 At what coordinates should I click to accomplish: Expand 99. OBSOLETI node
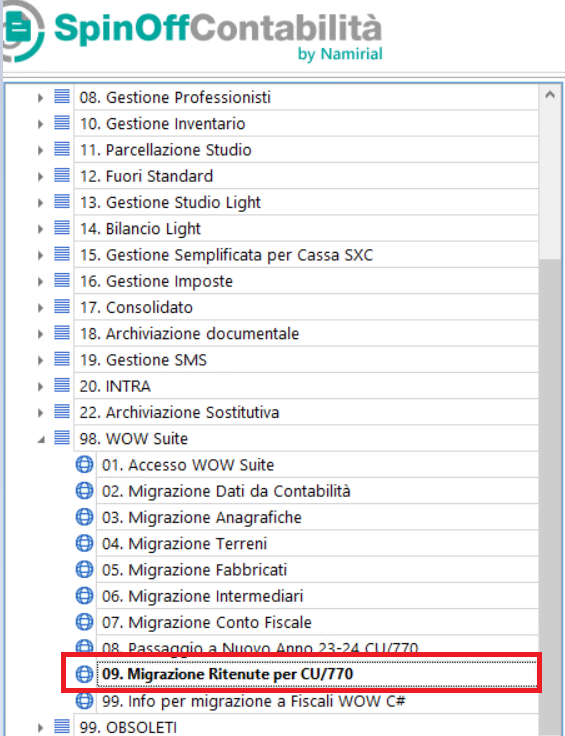click(x=41, y=728)
